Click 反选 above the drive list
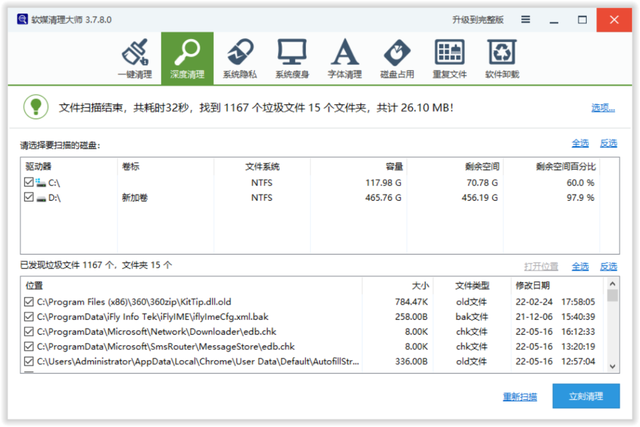640x427 pixels. 608,143
